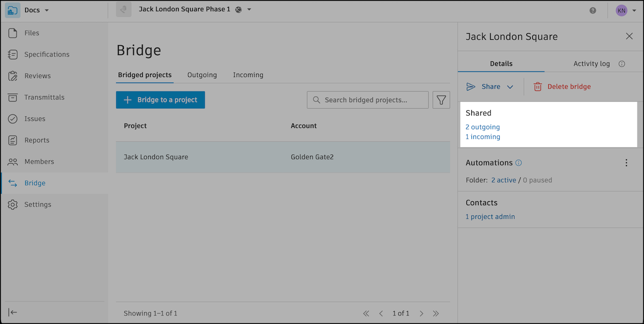
Task: Collapse the left sidebar navigation
Action: (13, 312)
